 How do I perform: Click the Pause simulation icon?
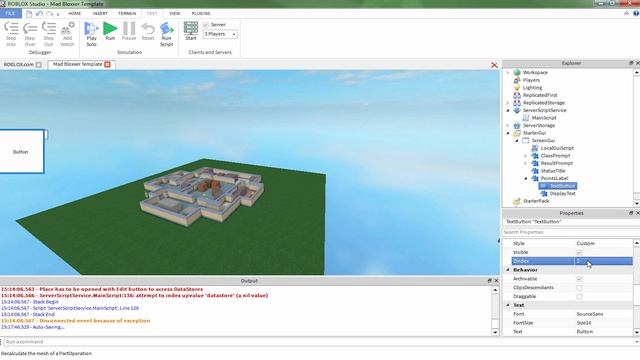coord(129,29)
